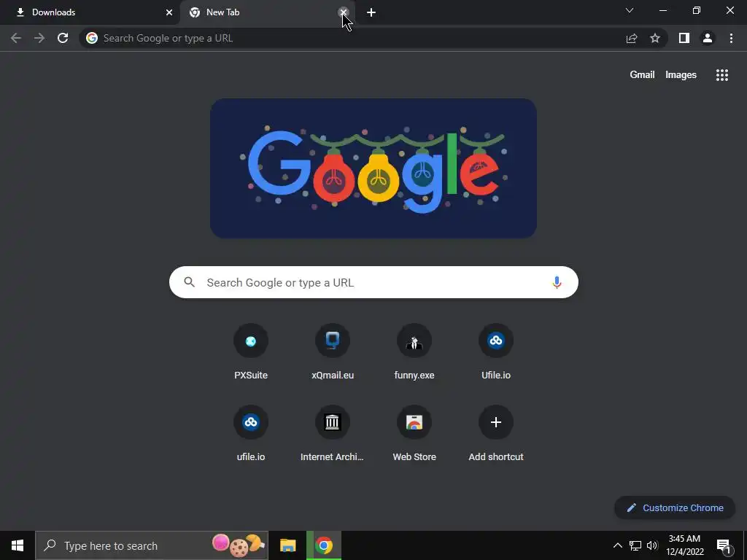Click the Customize Chrome button
Viewport: 747px width, 560px height.
[675, 507]
